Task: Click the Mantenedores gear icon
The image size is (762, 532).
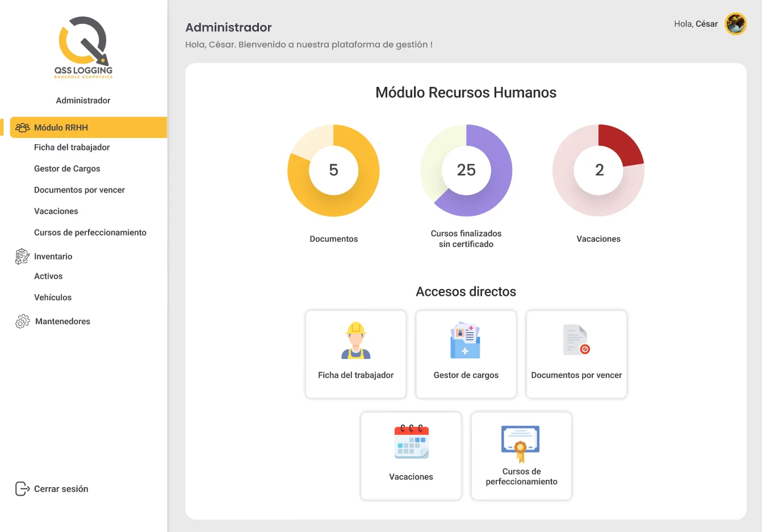Action: click(23, 321)
